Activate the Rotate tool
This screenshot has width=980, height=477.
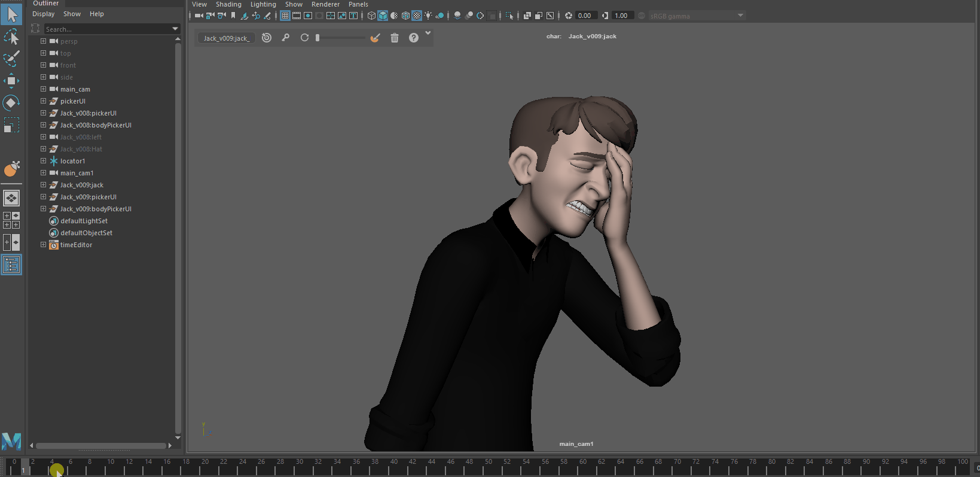(11, 103)
